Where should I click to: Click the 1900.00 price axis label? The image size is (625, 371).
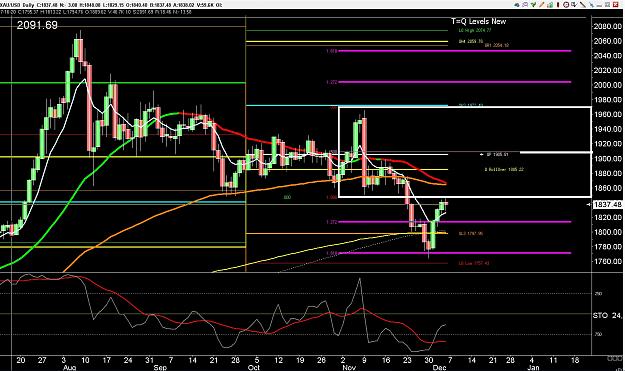(607, 159)
